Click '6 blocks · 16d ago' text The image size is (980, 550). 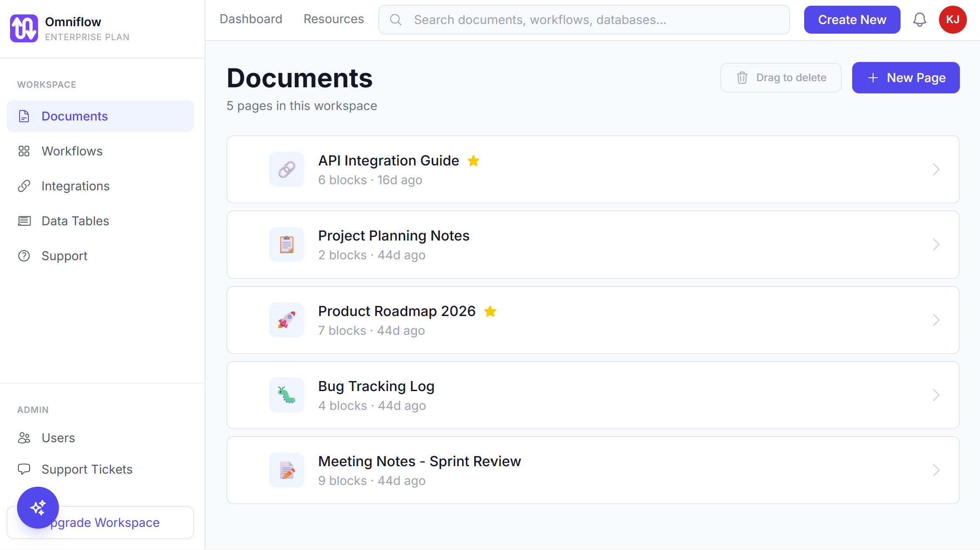click(370, 180)
